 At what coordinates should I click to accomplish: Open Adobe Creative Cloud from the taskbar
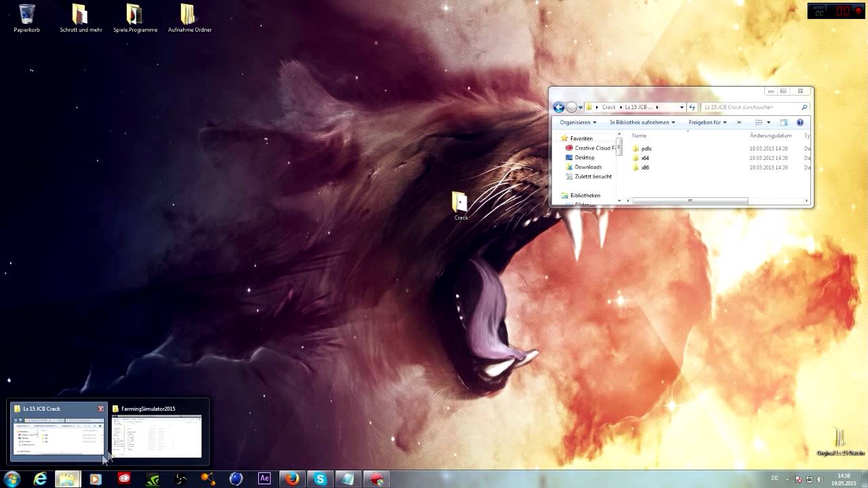tap(124, 479)
